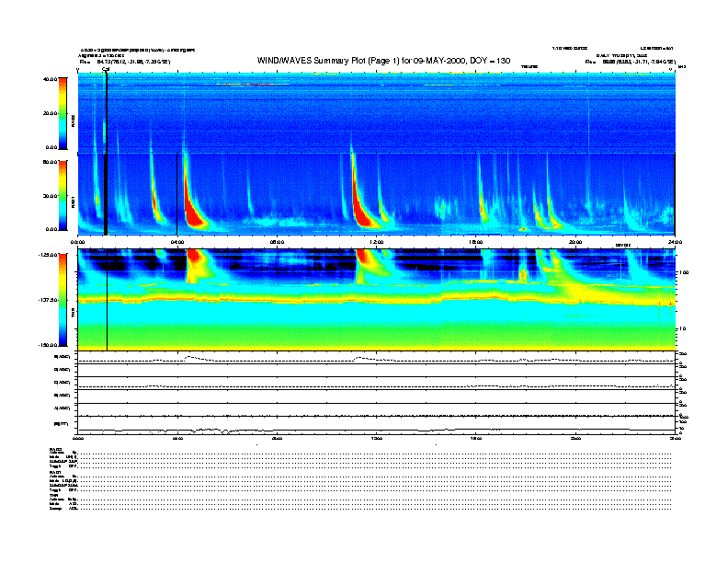The image size is (728, 563).
Task: Click the top line-plot bump near 04:30
Action: (193, 358)
